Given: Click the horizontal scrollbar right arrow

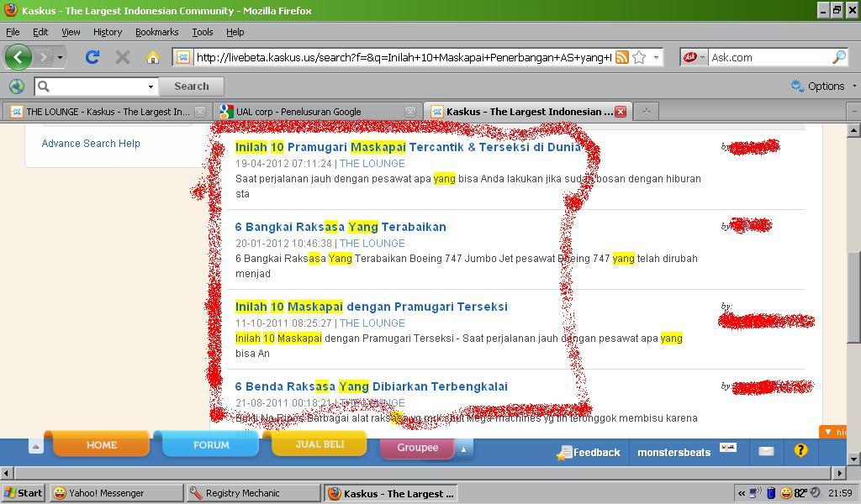Looking at the screenshot, I should [840, 472].
